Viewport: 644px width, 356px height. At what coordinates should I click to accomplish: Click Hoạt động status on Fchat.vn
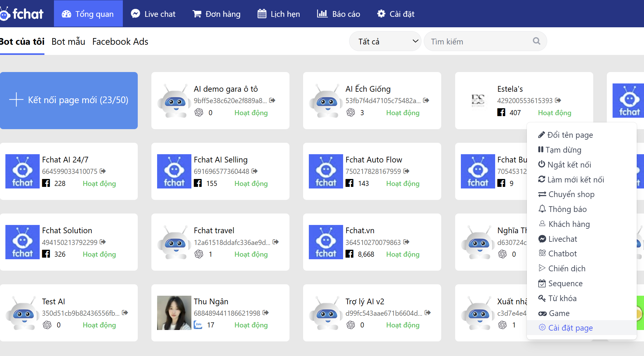(403, 254)
